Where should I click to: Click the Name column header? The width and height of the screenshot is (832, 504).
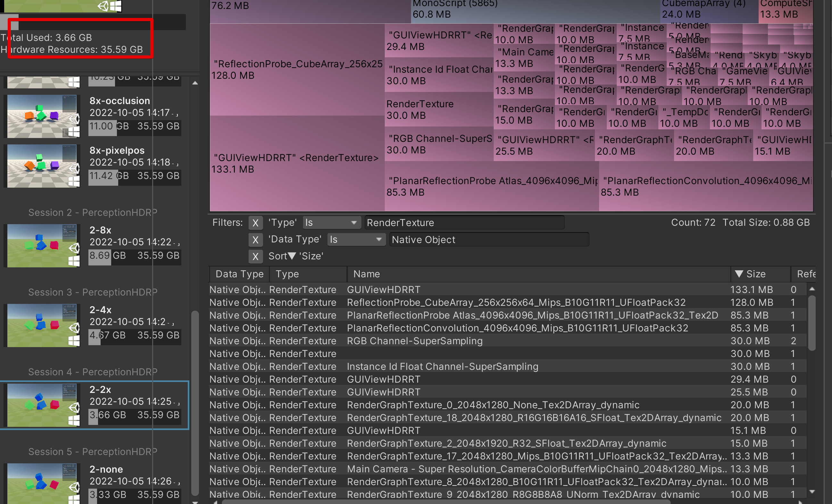(x=367, y=274)
